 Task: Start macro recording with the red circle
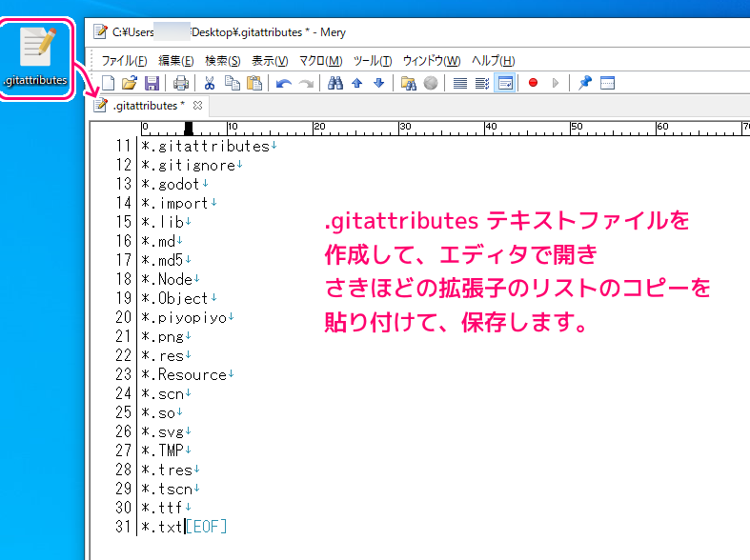pos(533,83)
